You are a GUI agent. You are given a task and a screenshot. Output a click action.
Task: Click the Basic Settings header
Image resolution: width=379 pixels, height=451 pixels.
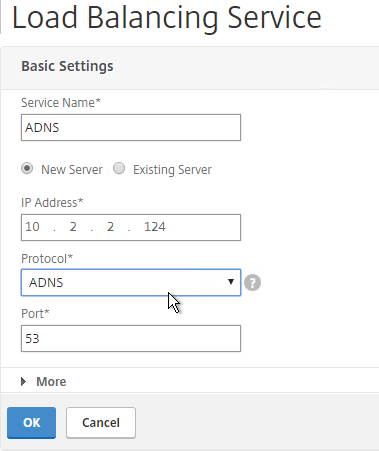point(67,66)
